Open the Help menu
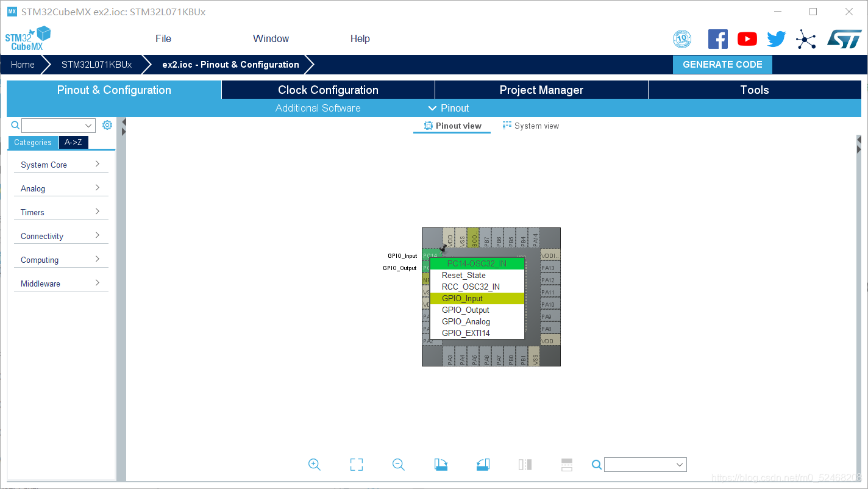Image resolution: width=868 pixels, height=489 pixels. 360,38
